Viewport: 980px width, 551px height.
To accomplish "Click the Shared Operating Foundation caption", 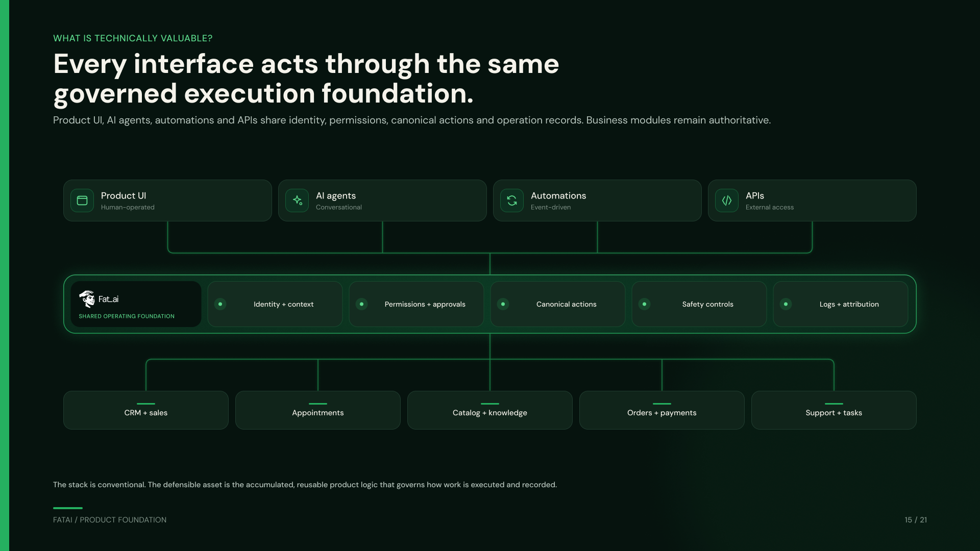I will coord(127,316).
